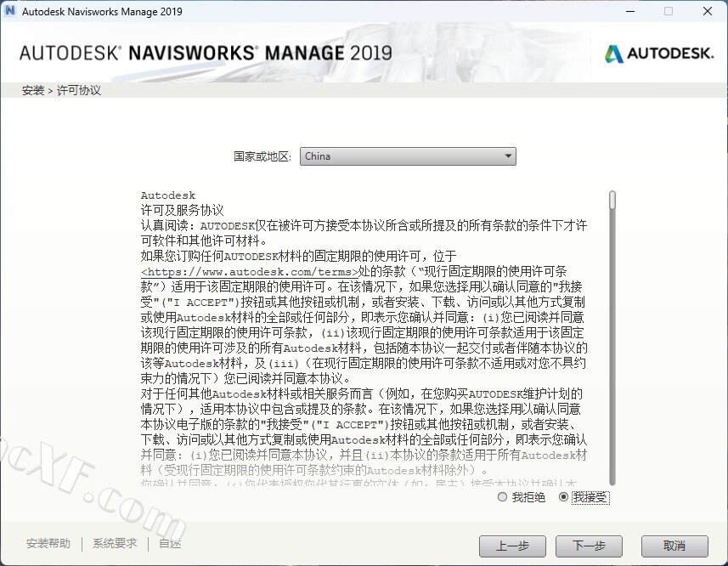Click the maximize button in the title bar
The height and width of the screenshot is (566, 728).
(x=669, y=12)
